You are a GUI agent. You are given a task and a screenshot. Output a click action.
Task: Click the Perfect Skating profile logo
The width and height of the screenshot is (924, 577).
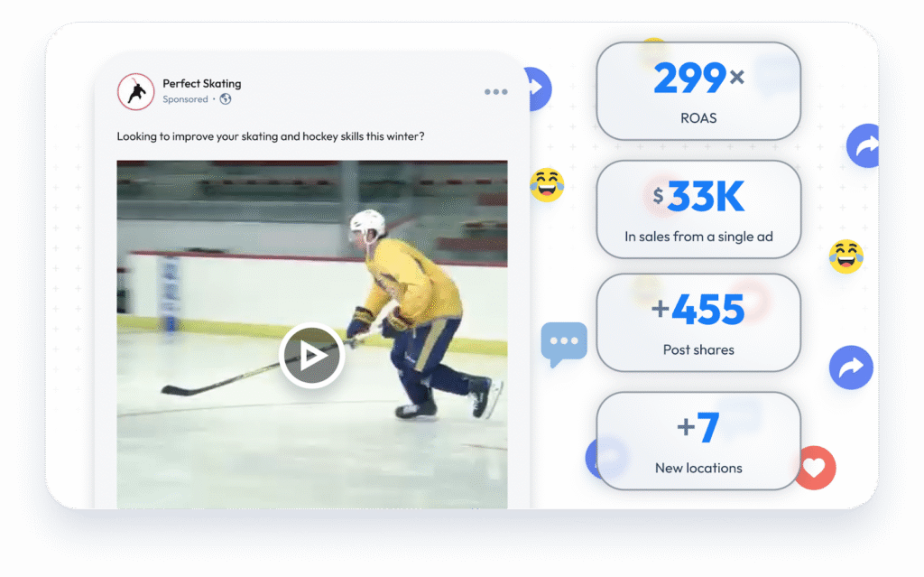pos(135,92)
